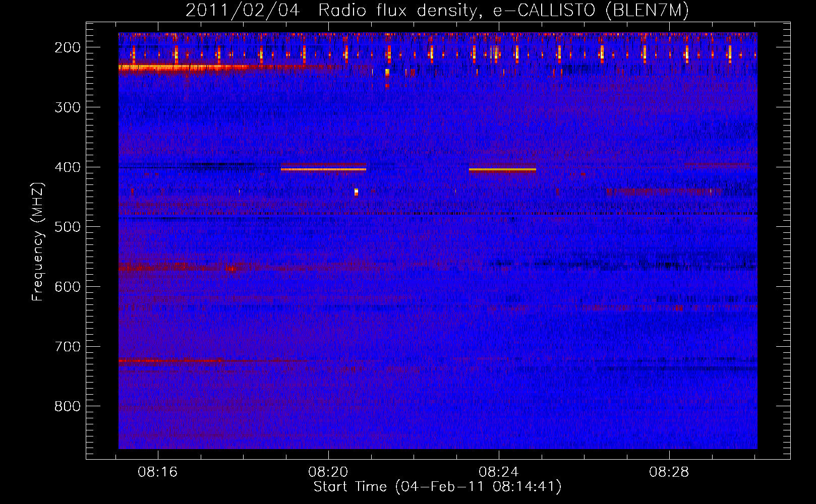Click the plot title '2011/02/04 Radio flux density'
This screenshot has width=816, height=504.
437,10
